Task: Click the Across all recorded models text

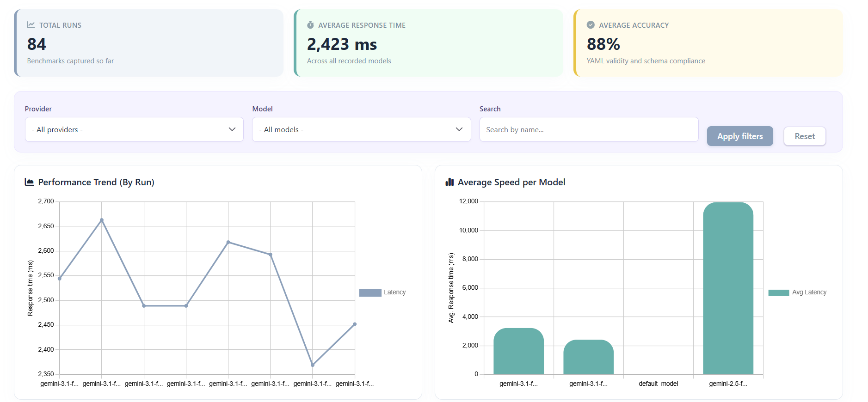Action: pyautogui.click(x=349, y=61)
